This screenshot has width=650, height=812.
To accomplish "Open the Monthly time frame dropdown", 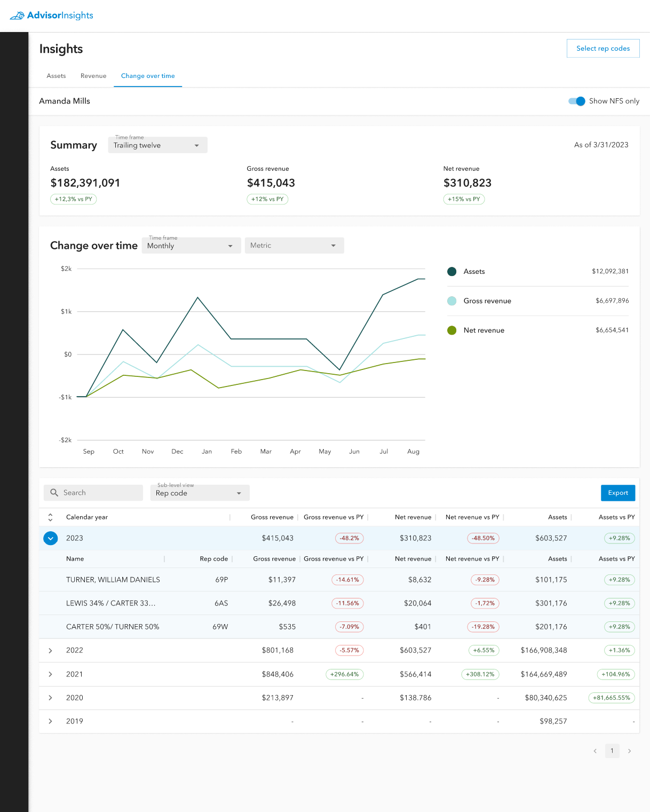I will [191, 246].
